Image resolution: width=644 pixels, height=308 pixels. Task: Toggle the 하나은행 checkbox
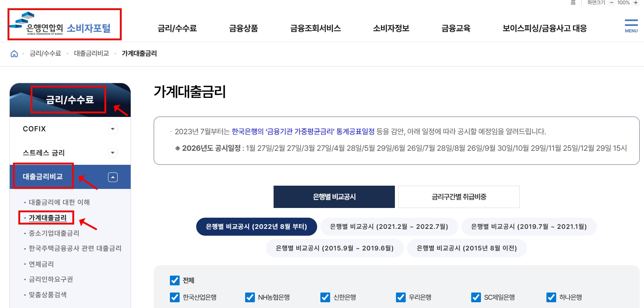[x=551, y=297]
